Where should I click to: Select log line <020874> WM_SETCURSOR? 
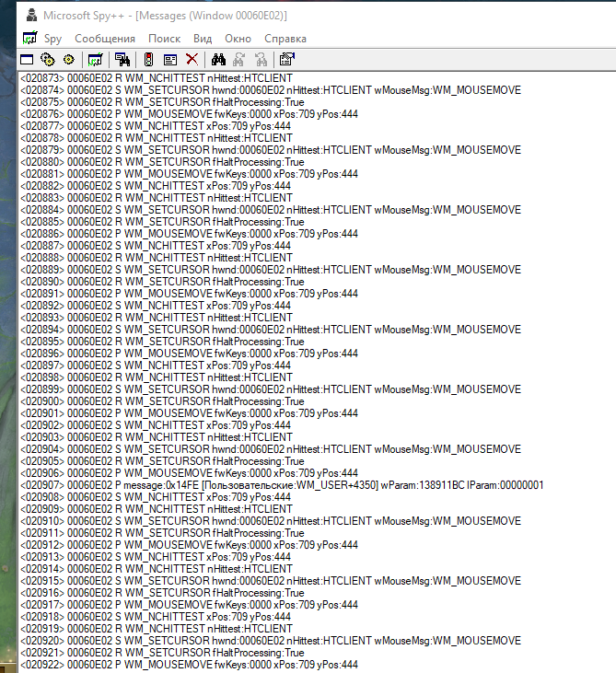pyautogui.click(x=271, y=90)
